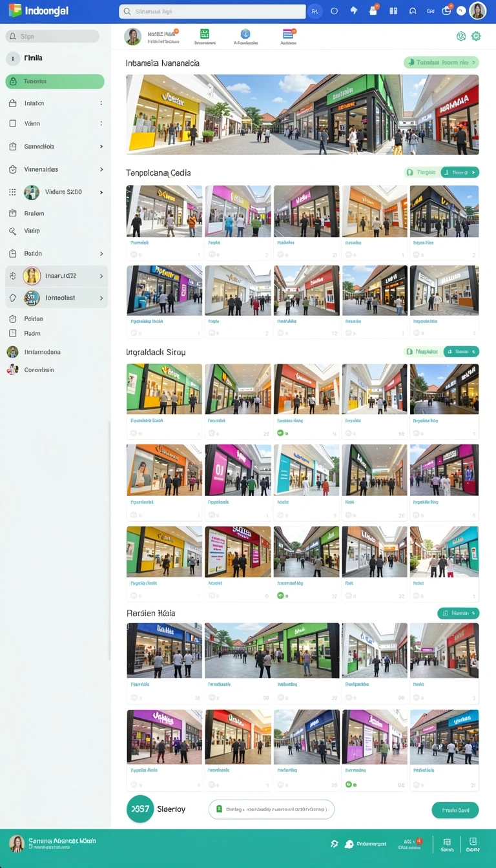Click the green button beside Inbansia Nanandcia heading
This screenshot has height=868, width=496.
tap(441, 63)
